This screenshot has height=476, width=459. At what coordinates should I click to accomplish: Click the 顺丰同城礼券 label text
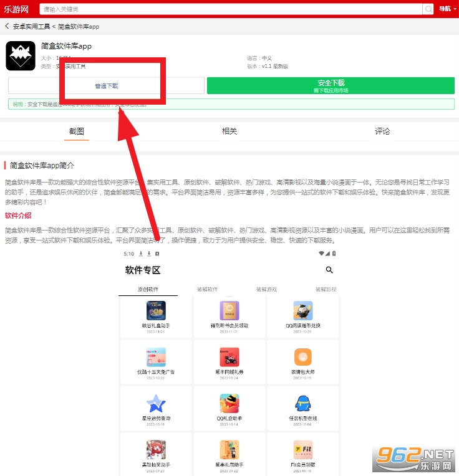tap(229, 372)
